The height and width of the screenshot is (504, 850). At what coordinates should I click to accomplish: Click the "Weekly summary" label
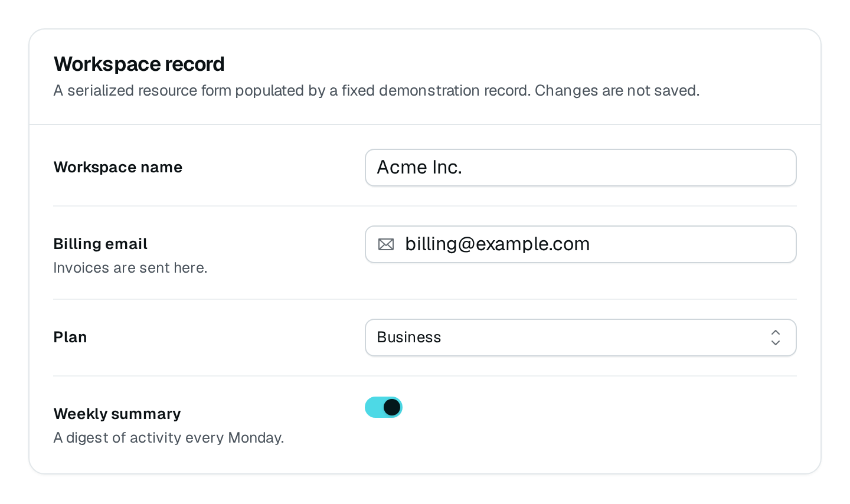pos(117,414)
